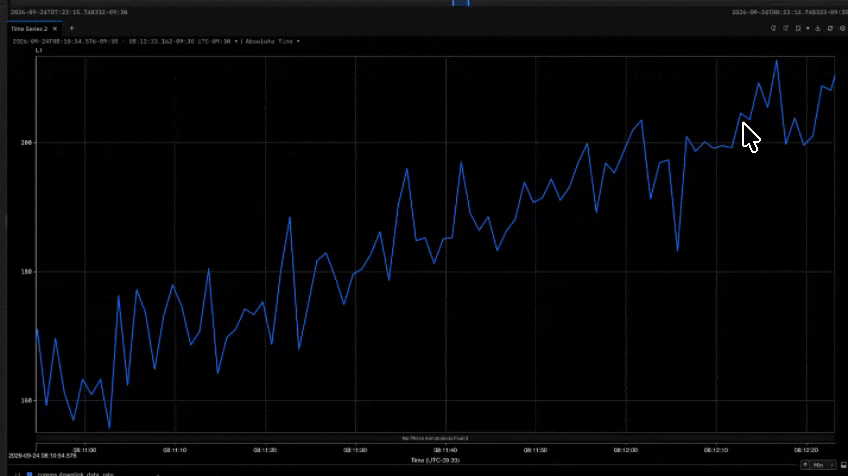Screen dimensions: 848x476
Task: Open the small caret dropdown beside snapshot icon
Action: 807,28
